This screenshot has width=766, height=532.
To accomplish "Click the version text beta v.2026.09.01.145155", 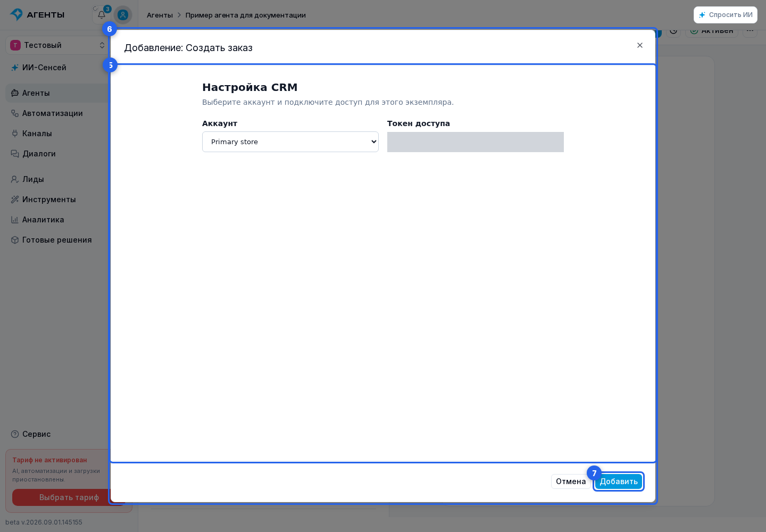I will click(x=44, y=522).
